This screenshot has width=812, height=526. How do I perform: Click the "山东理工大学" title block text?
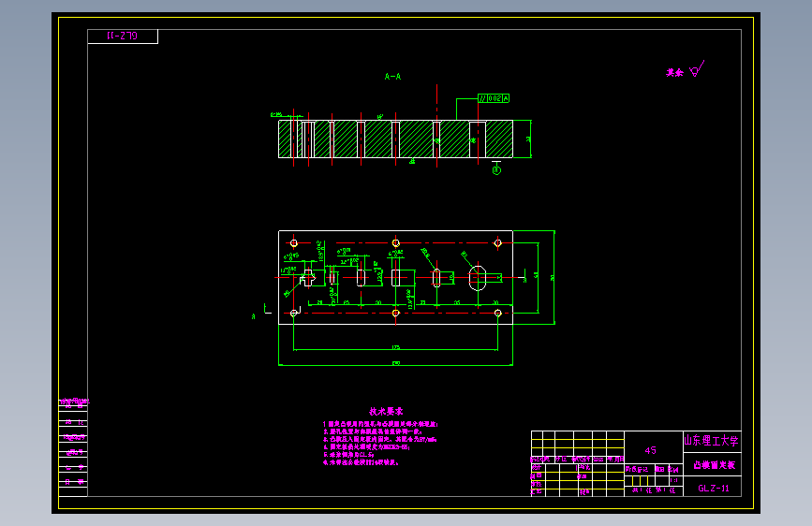(x=712, y=441)
